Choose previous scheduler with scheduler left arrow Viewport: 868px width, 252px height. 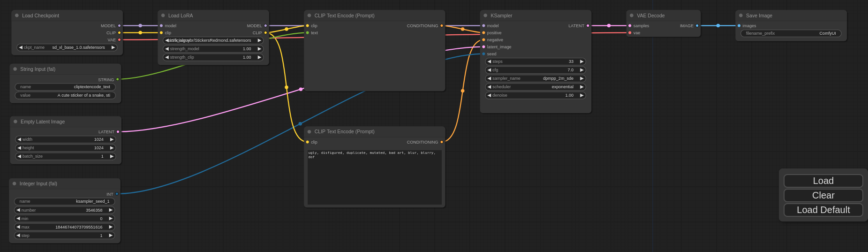pos(489,87)
